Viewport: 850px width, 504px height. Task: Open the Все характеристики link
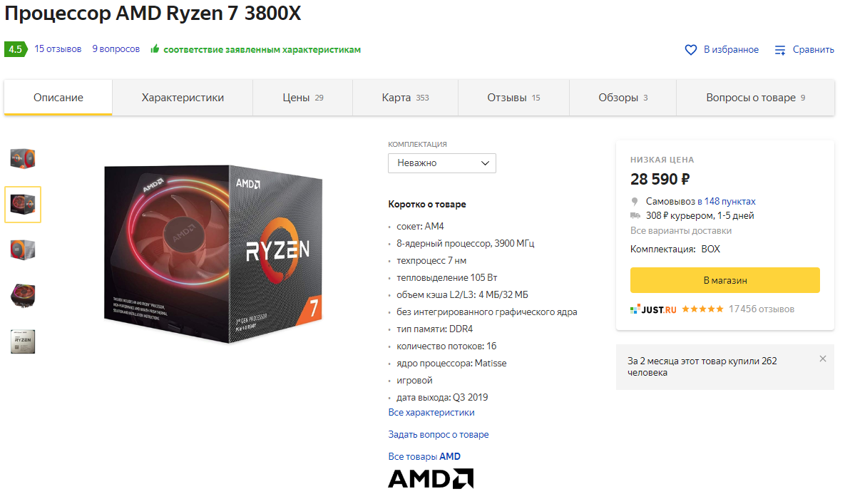[431, 413]
